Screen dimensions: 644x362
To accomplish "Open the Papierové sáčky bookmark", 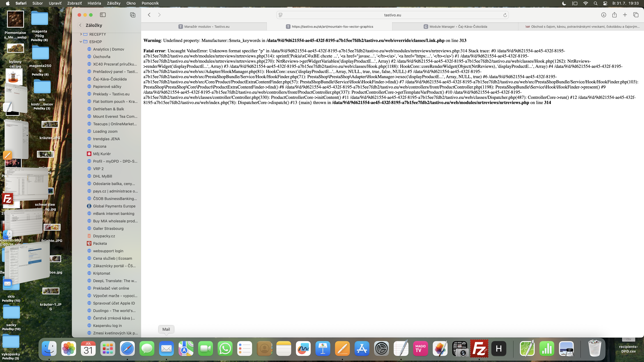I will click(x=107, y=86).
